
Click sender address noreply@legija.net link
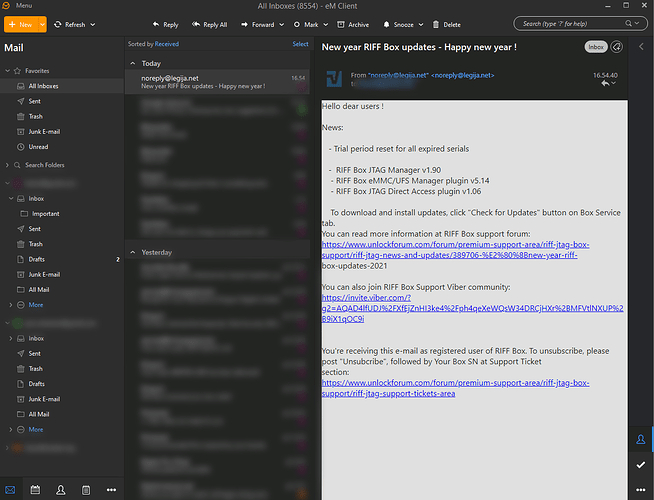[463, 75]
